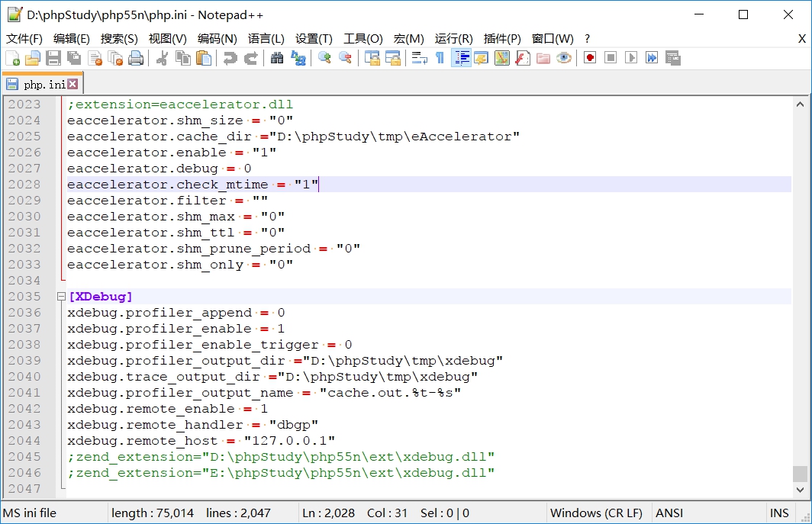This screenshot has width=812, height=524.
Task: Cut selection with the scissors icon
Action: coord(162,58)
